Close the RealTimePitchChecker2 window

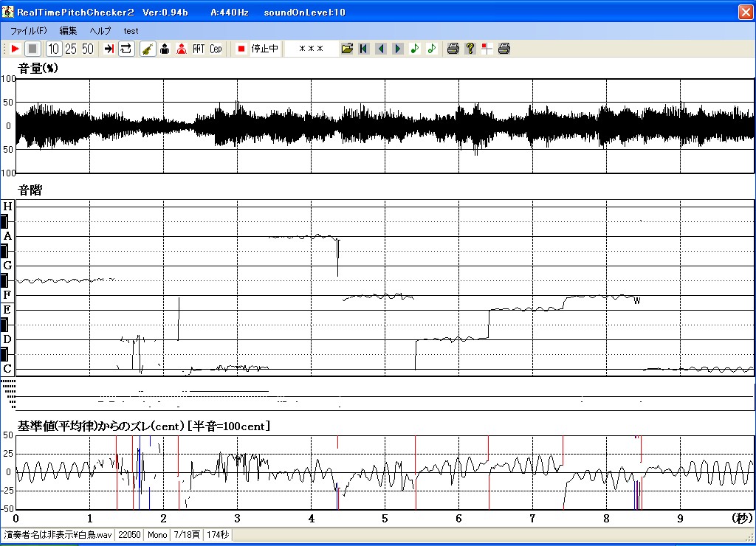click(746, 12)
